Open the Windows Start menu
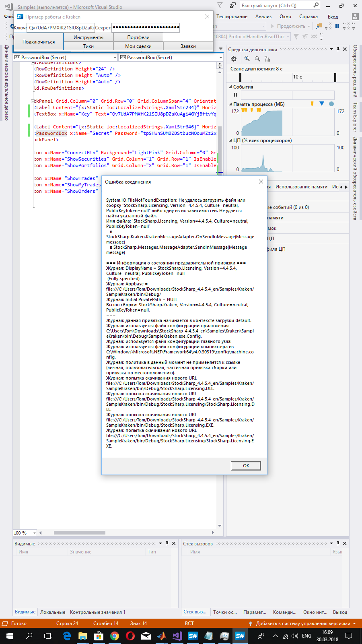This screenshot has width=362, height=644. point(9,636)
